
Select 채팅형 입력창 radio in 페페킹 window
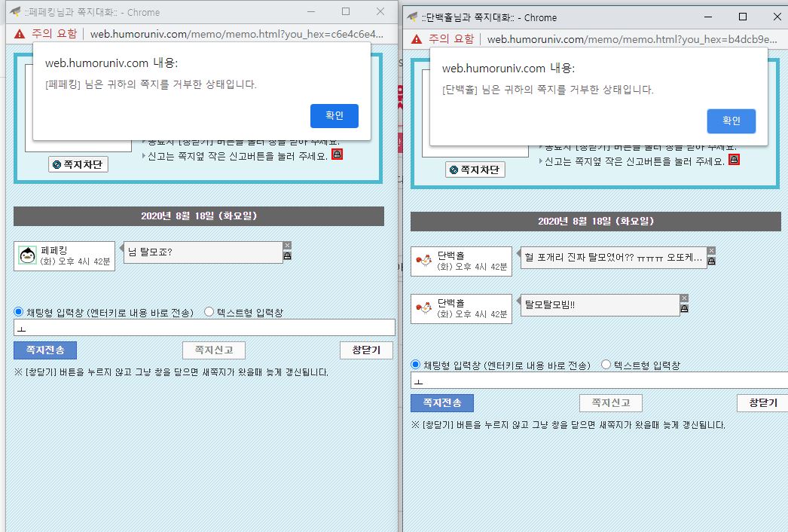tap(19, 312)
